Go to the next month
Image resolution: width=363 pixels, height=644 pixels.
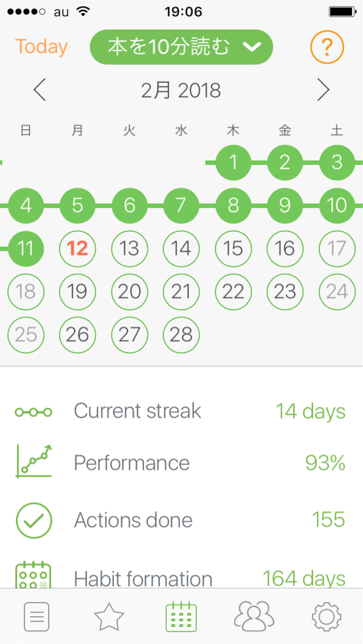point(323,90)
